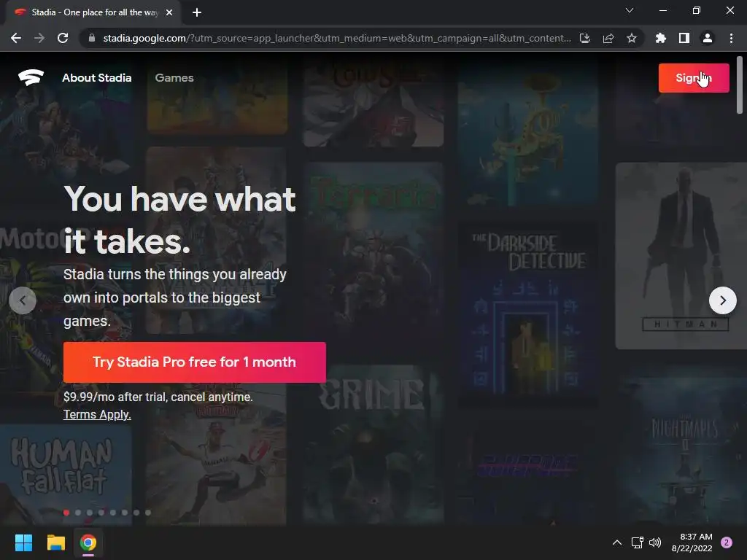The height and width of the screenshot is (560, 747).
Task: Select second carousel dot
Action: pyautogui.click(x=78, y=513)
